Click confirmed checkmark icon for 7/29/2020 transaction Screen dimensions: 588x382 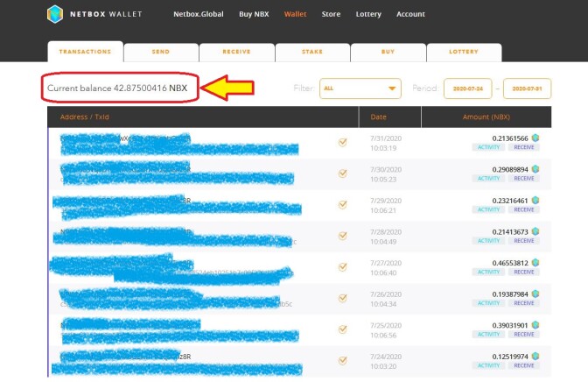tap(342, 204)
